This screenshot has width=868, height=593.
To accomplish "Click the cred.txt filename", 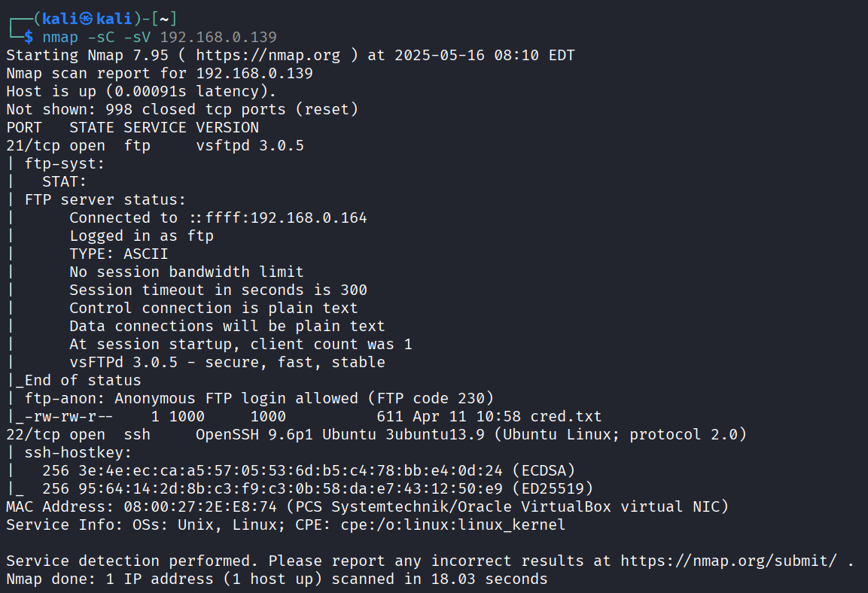I will pos(566,417).
